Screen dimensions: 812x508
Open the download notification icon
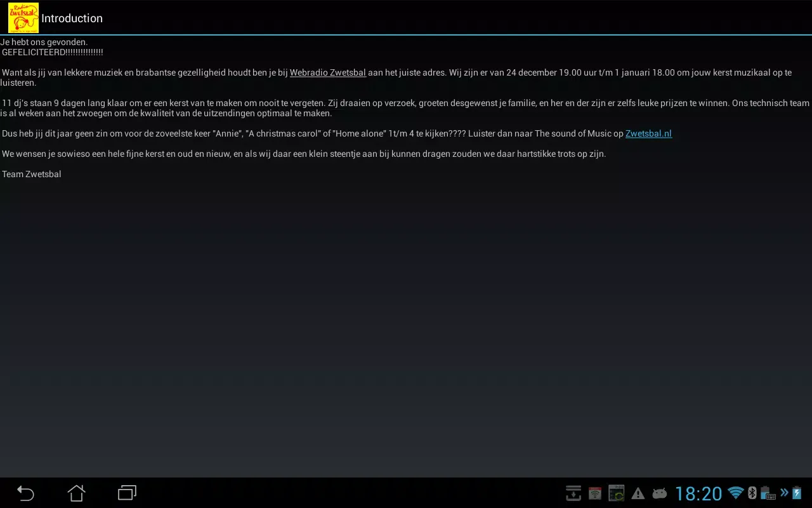pyautogui.click(x=573, y=493)
